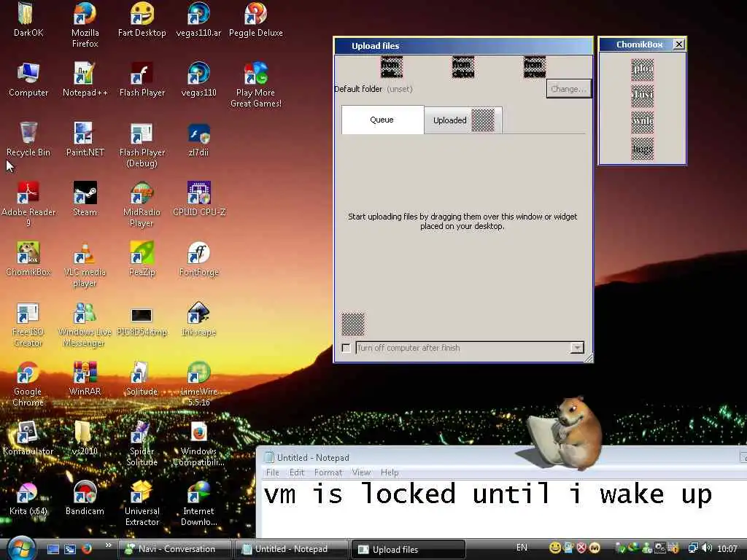Click the volume speaker tray icon
Screen dimensions: 747x560
pyautogui.click(x=707, y=548)
